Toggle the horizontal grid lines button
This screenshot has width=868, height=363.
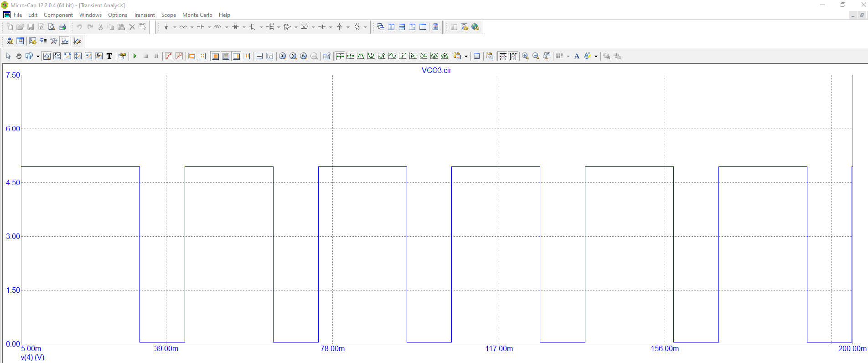[226, 56]
